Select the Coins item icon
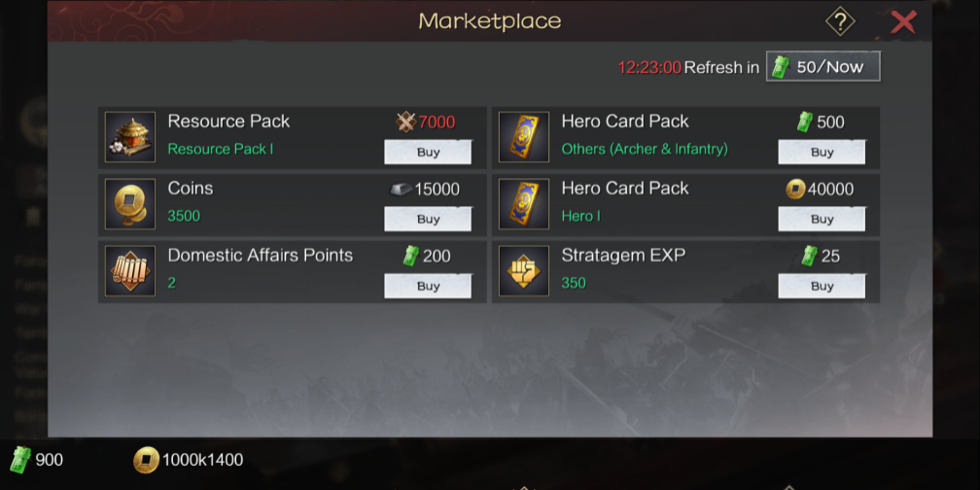 (130, 204)
